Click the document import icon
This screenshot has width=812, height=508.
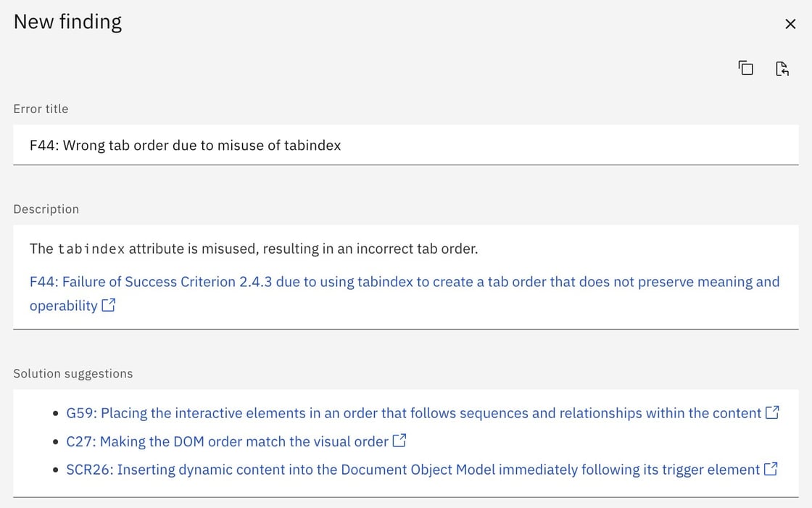[782, 68]
